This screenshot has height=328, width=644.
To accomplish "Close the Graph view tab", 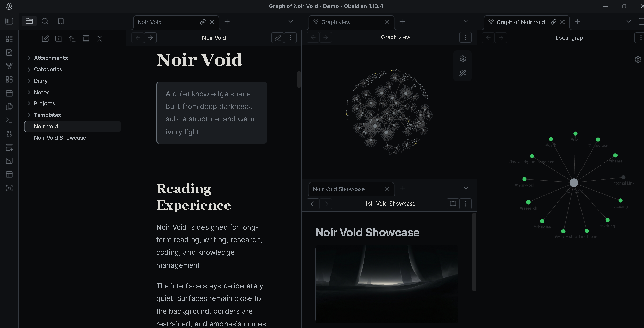I will [387, 22].
